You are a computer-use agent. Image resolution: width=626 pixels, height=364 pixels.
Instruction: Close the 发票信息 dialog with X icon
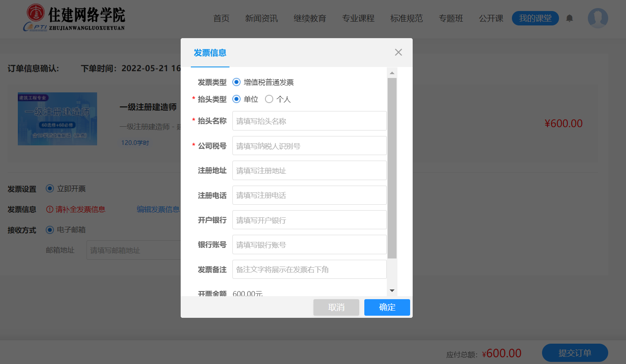click(x=398, y=52)
